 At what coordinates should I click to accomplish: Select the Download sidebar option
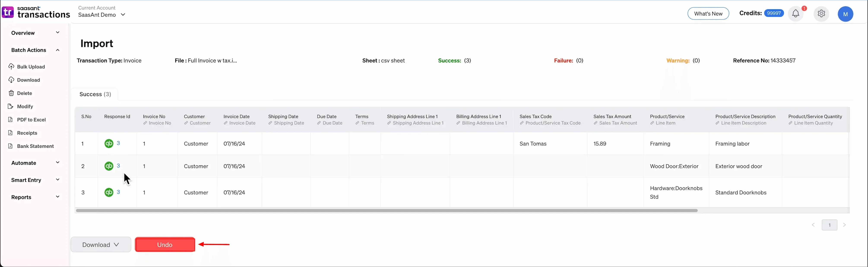point(28,80)
